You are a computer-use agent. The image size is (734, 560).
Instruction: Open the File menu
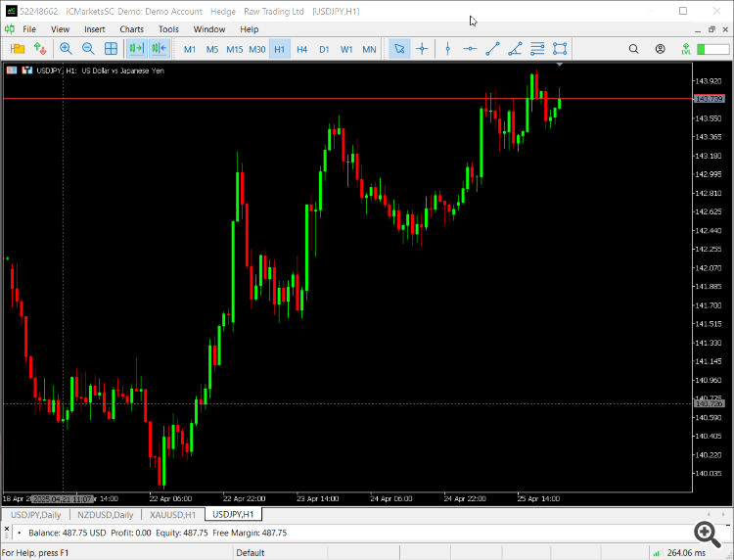[x=29, y=29]
